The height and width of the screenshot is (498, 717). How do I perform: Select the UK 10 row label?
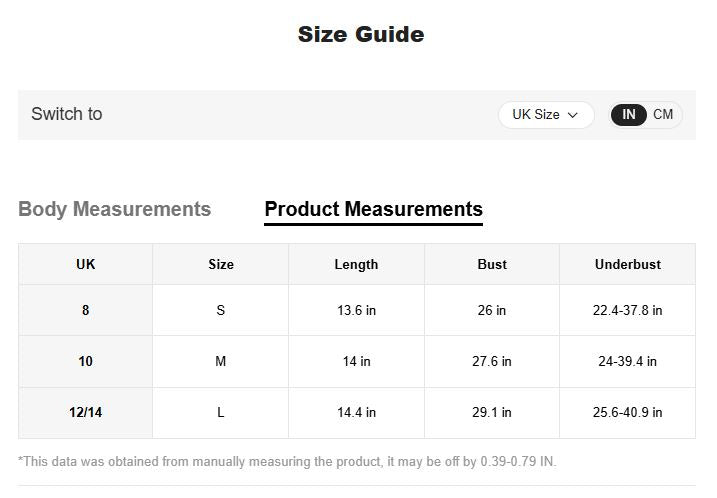[x=86, y=362]
